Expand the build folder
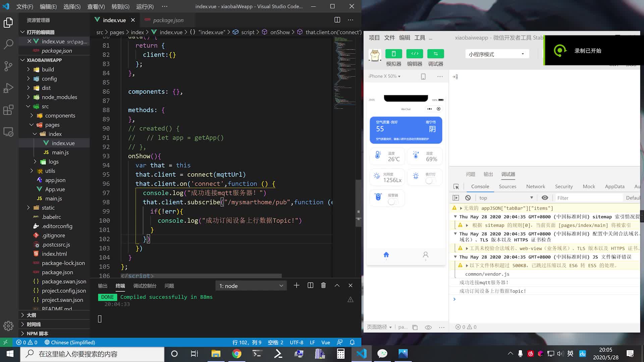The image size is (644, 362). point(48,69)
